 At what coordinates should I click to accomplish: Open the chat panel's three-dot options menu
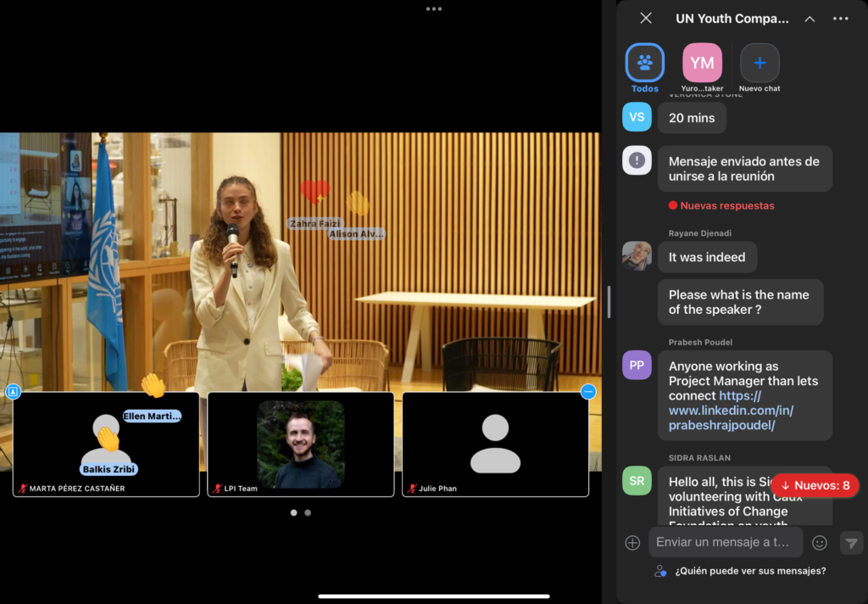coord(841,19)
